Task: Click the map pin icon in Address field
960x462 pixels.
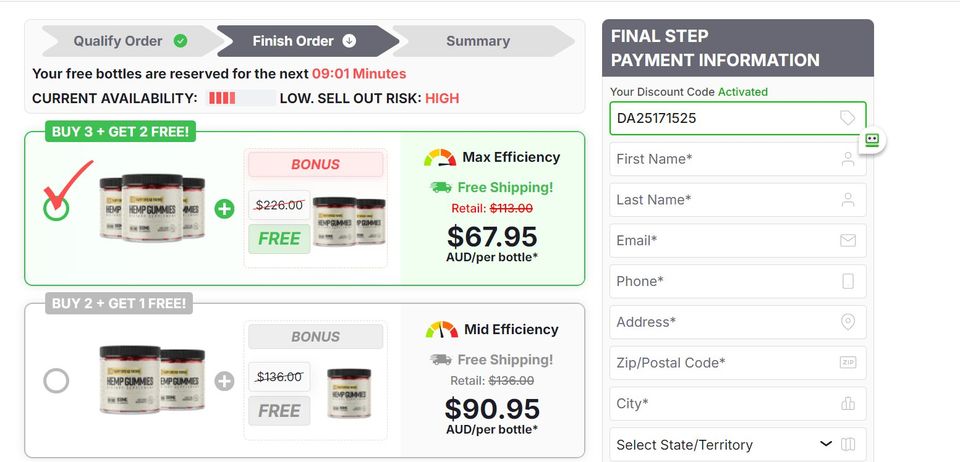Action: pyautogui.click(x=848, y=322)
